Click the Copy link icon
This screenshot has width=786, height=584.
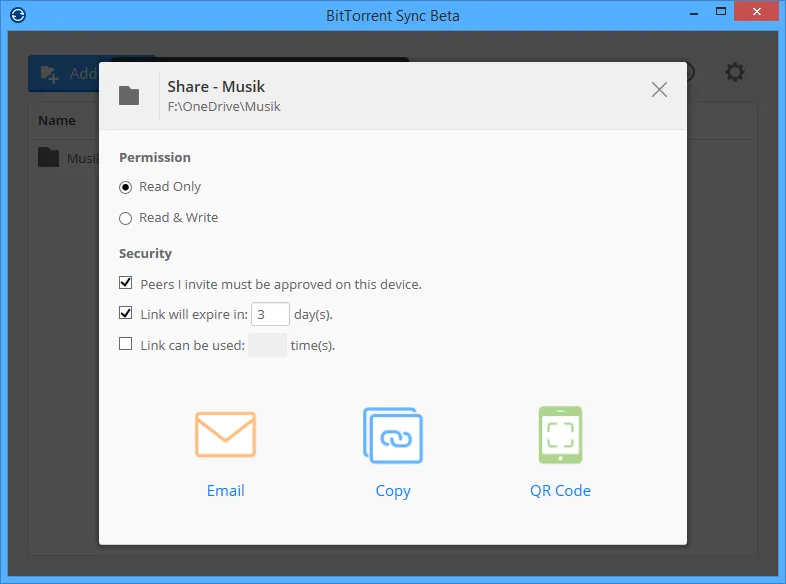392,435
